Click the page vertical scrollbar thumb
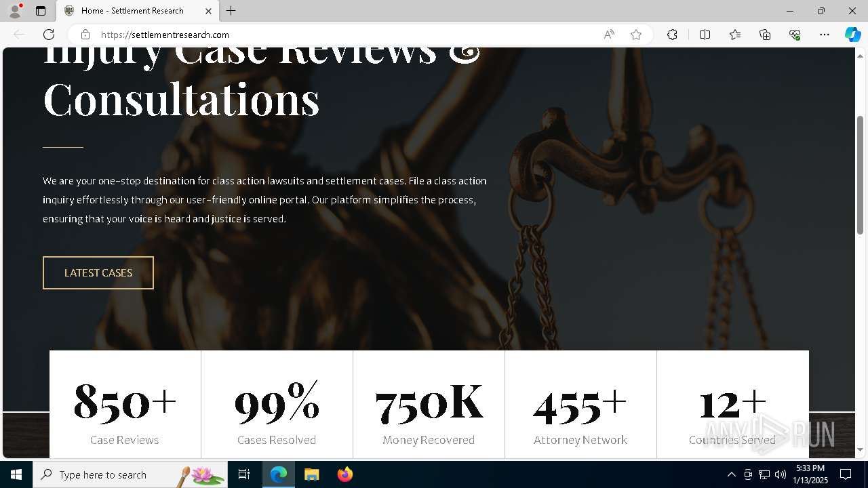This screenshot has width=868, height=488. pos(861,175)
